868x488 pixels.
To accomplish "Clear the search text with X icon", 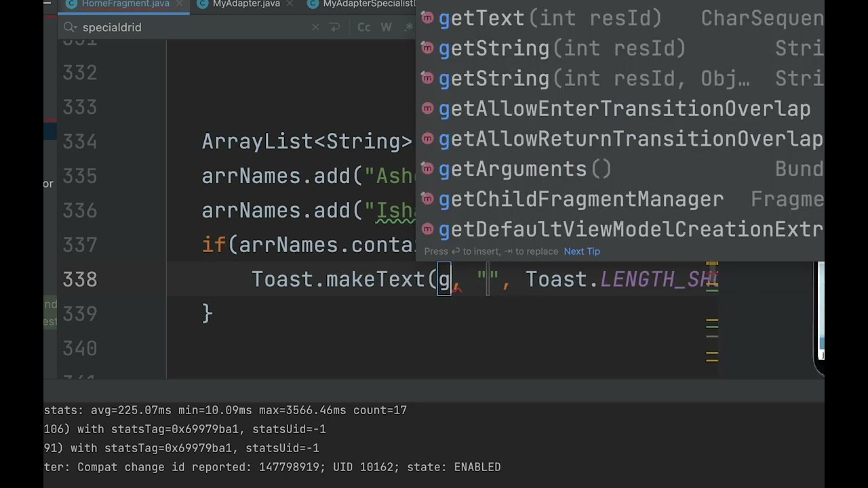I will 315,27.
